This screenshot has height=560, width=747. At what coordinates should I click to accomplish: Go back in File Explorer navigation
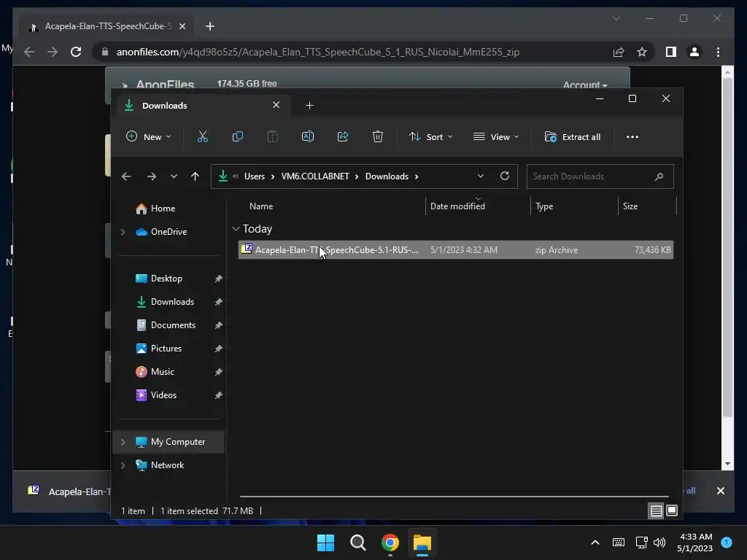[x=126, y=176]
